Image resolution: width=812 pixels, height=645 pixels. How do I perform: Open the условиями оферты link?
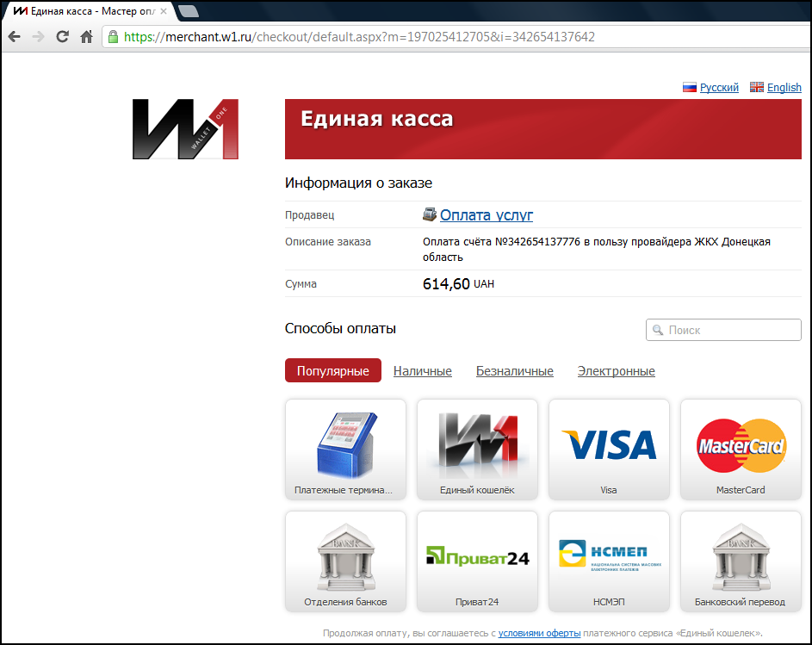[539, 633]
